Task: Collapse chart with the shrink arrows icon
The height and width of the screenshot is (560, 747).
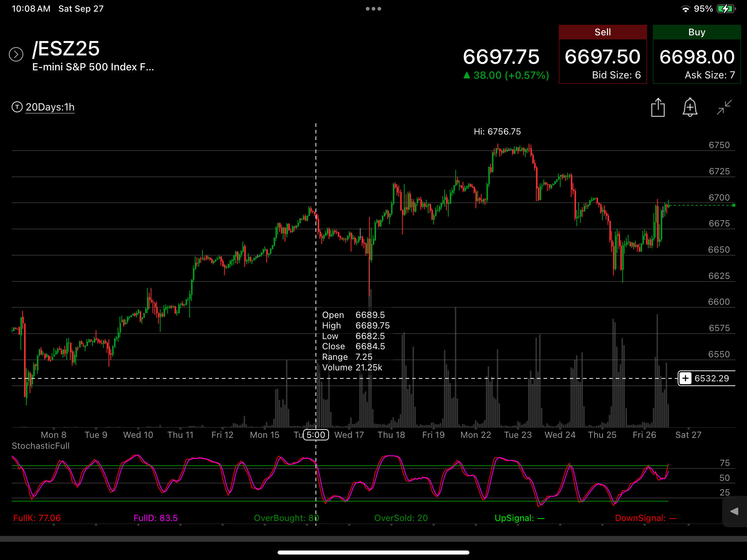Action: point(724,108)
